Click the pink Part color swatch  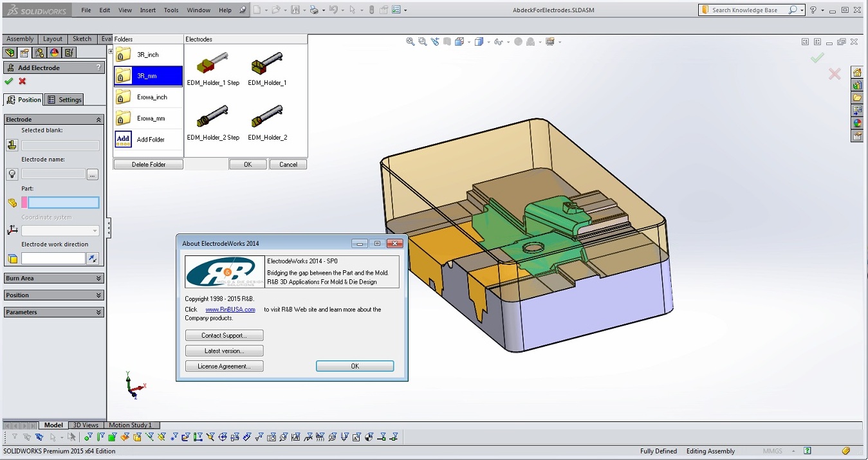coord(24,203)
